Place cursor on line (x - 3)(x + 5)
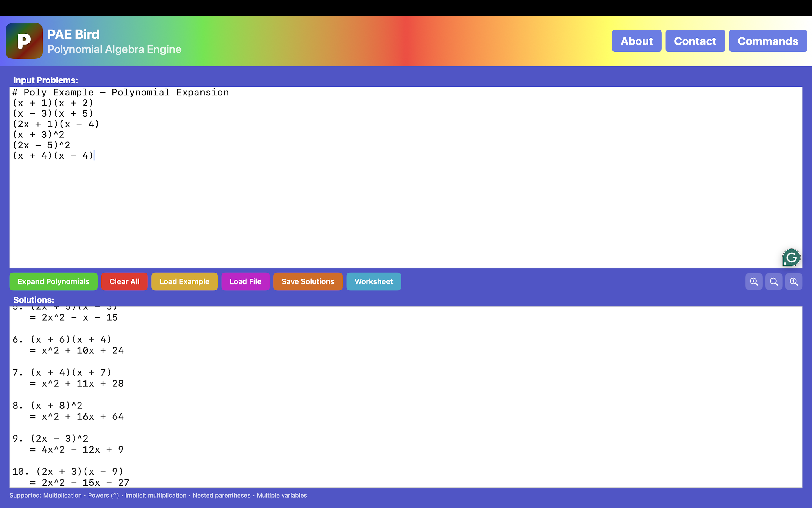The width and height of the screenshot is (812, 508). point(53,113)
